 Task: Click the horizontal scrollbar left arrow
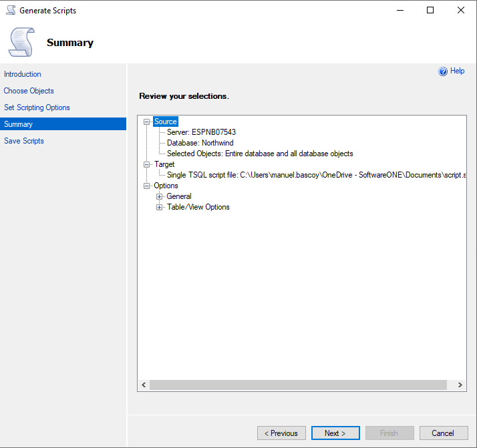click(143, 385)
